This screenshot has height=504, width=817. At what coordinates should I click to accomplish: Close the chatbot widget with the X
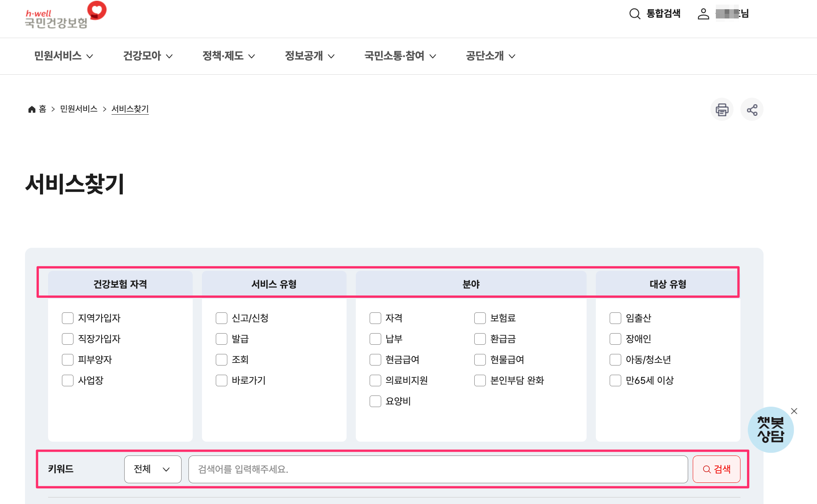point(794,411)
